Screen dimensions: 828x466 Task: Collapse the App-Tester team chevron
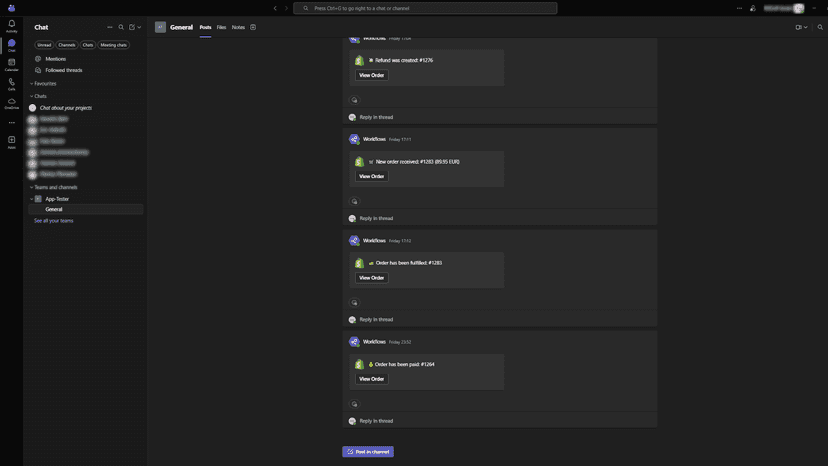pyautogui.click(x=32, y=199)
